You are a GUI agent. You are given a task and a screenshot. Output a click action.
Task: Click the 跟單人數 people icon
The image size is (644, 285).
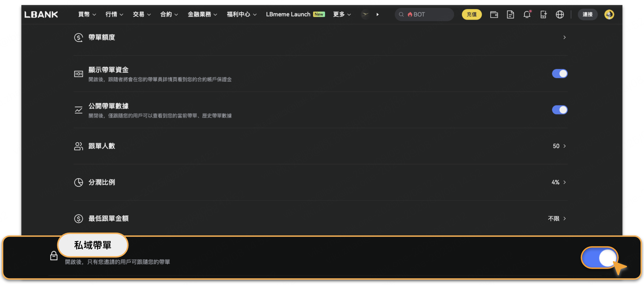(79, 146)
